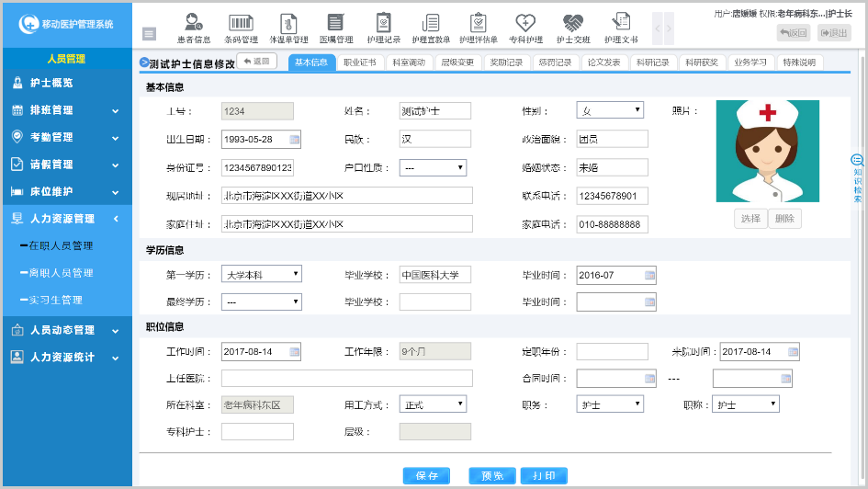The width and height of the screenshot is (868, 489).
Task: Open 医嘱管理 in the toolbar
Action: pos(336,28)
